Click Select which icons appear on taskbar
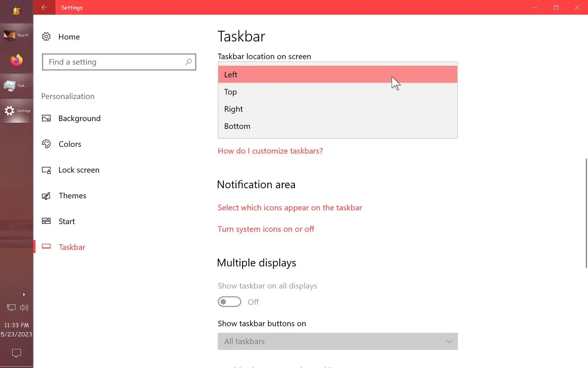This screenshot has height=368, width=588. [290, 208]
